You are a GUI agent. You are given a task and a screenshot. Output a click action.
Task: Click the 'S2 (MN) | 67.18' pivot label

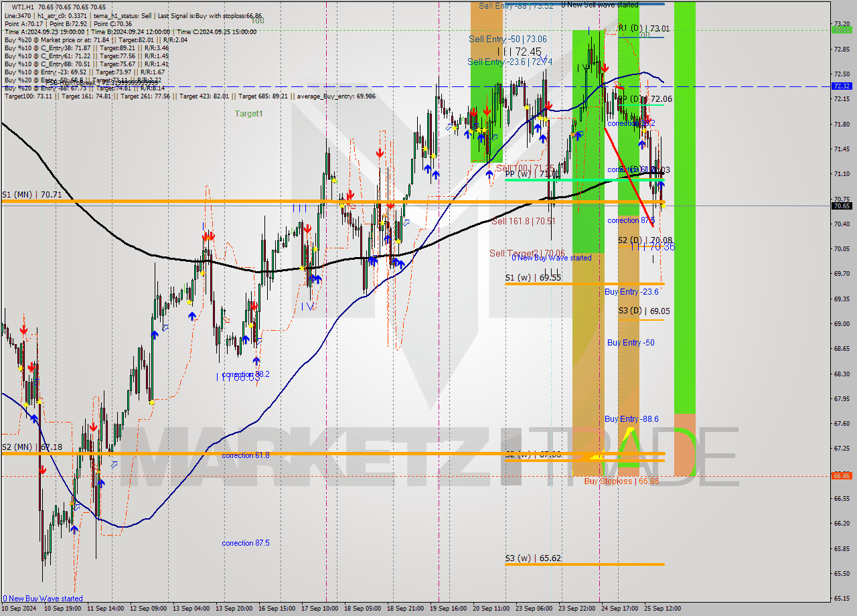click(32, 447)
